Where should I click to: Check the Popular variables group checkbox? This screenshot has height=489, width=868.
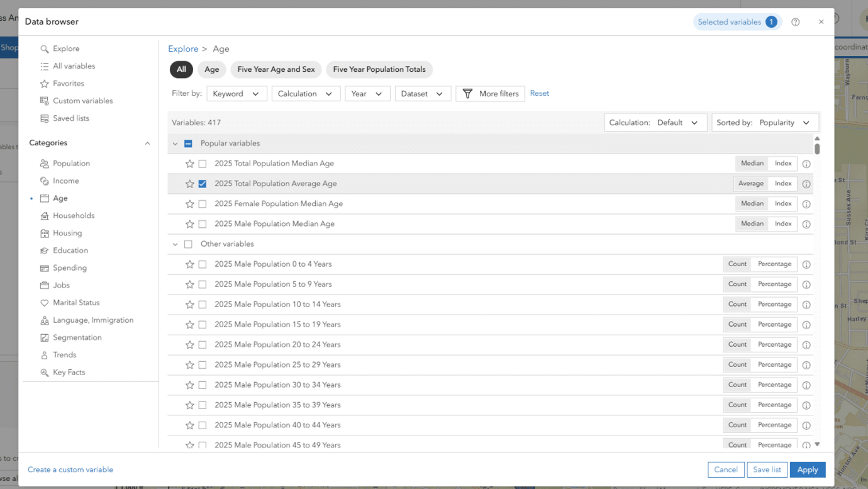187,143
